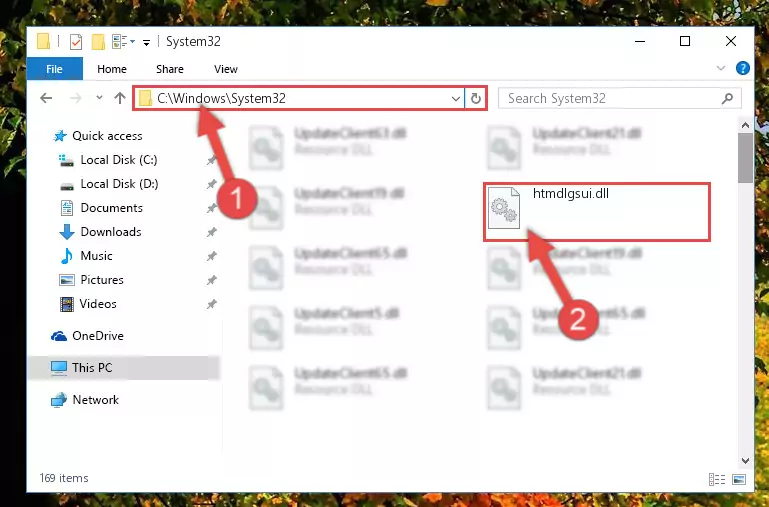769x507 pixels.
Task: Switch to the Share ribbon tab
Action: [170, 69]
